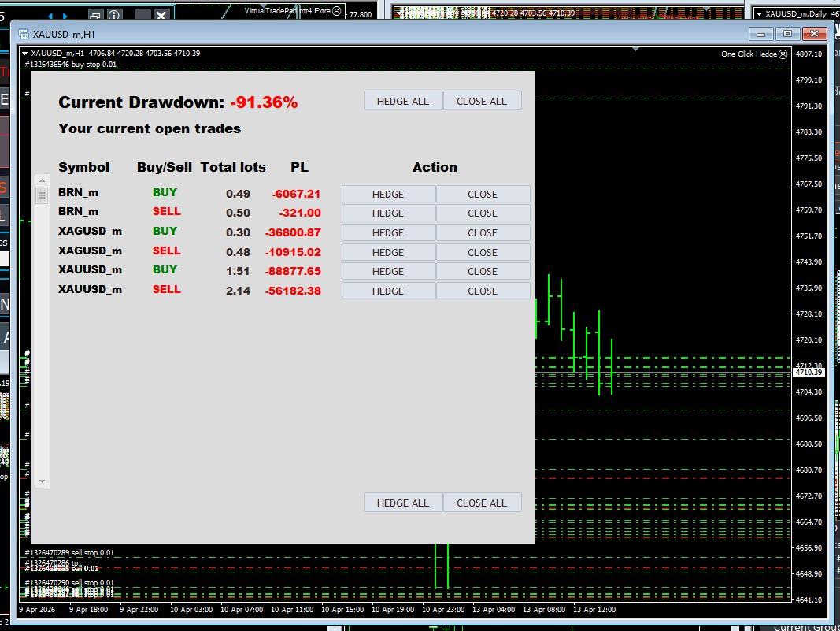Click the trades list scroll-up arrow
The height and width of the screenshot is (631, 840).
(x=42, y=180)
